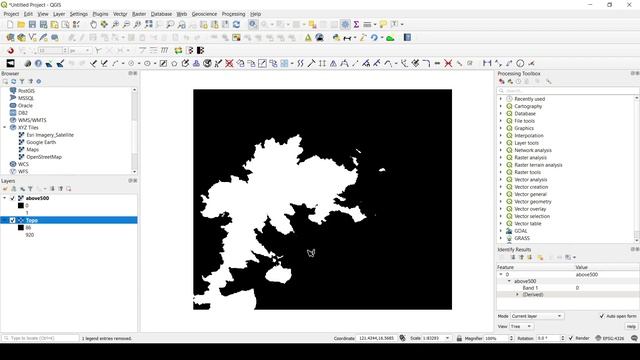Toggle visibility of above500 layer
The width and height of the screenshot is (640, 360).
point(13,198)
